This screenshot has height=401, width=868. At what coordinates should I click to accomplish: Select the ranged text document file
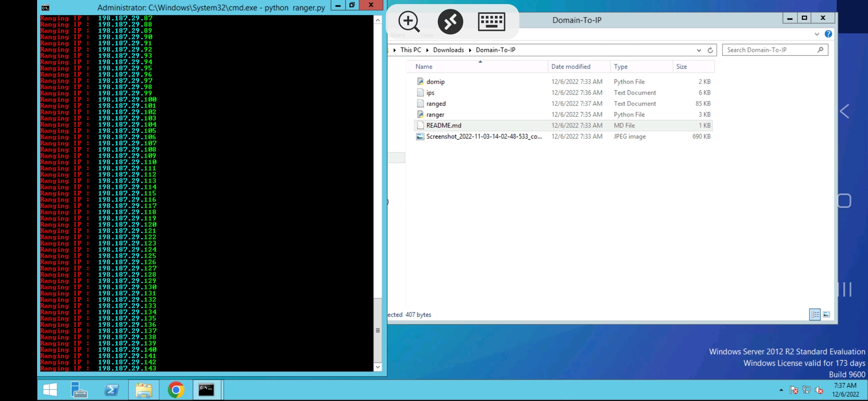point(436,104)
